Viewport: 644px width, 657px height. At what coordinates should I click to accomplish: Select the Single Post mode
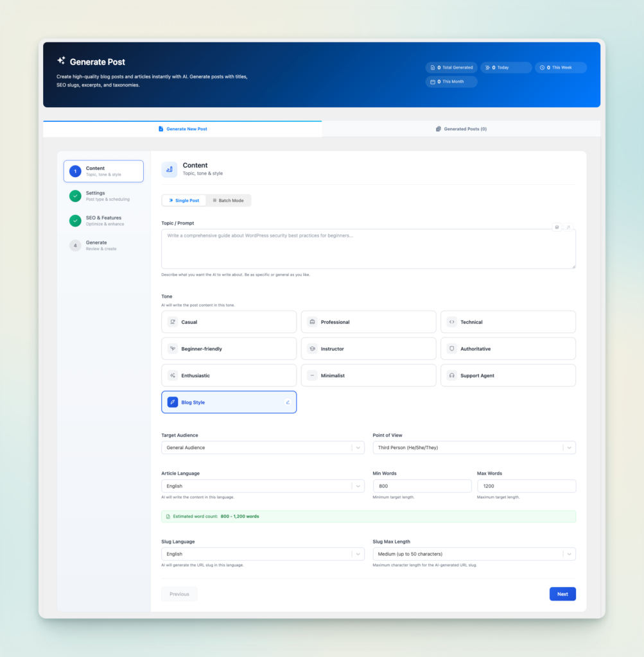pyautogui.click(x=184, y=201)
